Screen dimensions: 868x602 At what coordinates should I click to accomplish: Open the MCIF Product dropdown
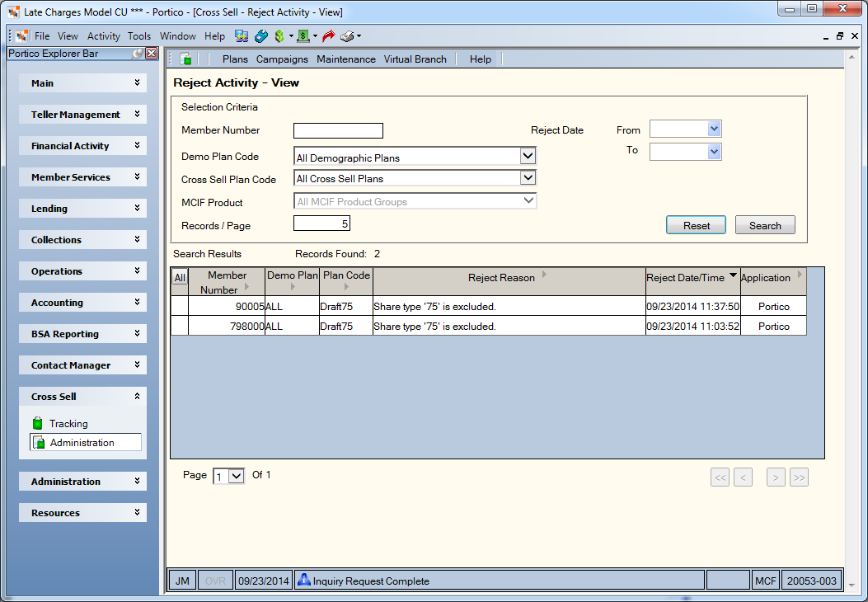coord(528,200)
